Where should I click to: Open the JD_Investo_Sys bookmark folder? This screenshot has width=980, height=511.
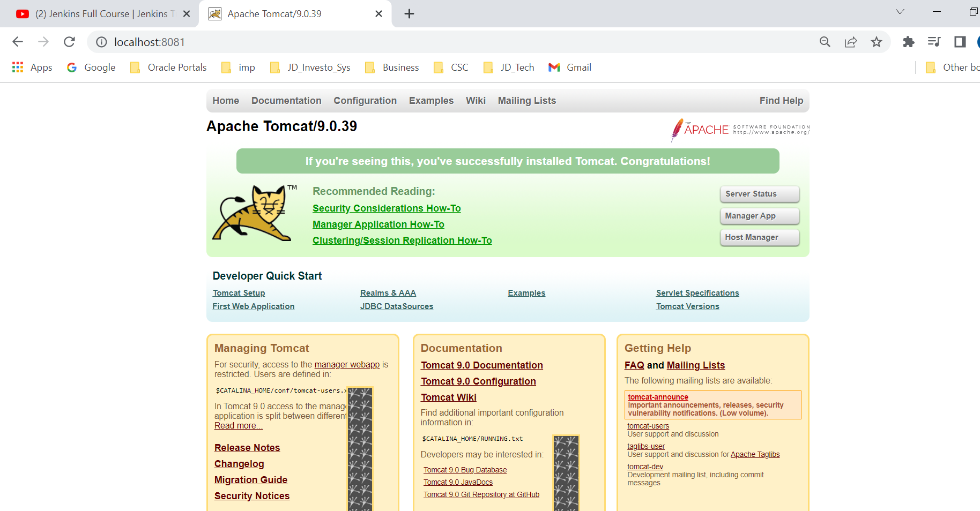(x=310, y=67)
